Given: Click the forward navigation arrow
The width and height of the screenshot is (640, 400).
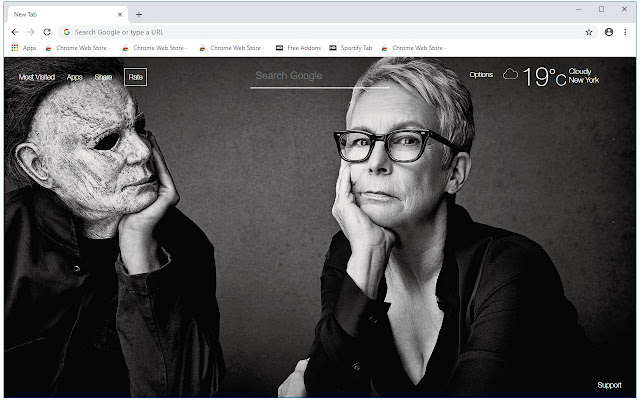Looking at the screenshot, I should click(31, 32).
